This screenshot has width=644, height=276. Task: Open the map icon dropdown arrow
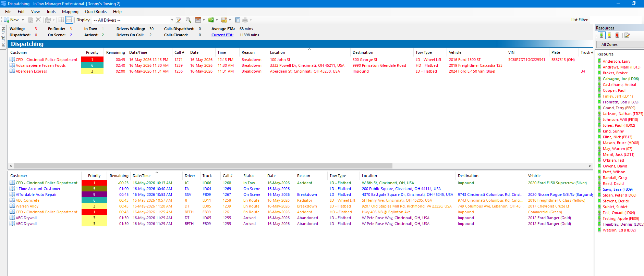230,20
